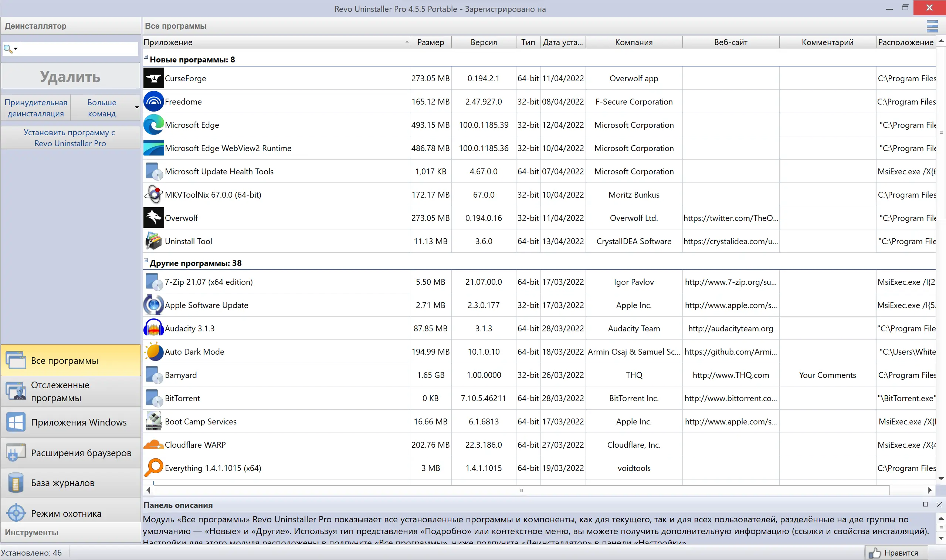
Task: Collapse the Другие программы group
Action: coord(146,261)
